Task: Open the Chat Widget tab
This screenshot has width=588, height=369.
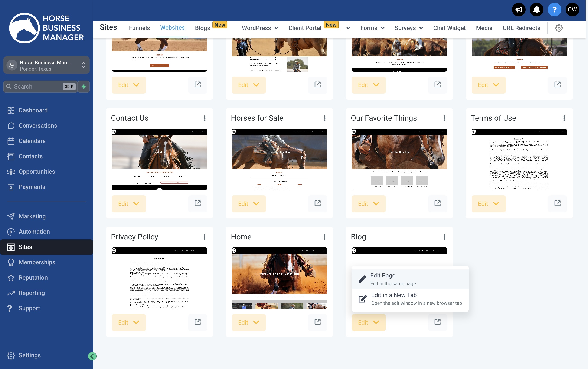Action: coord(449,28)
